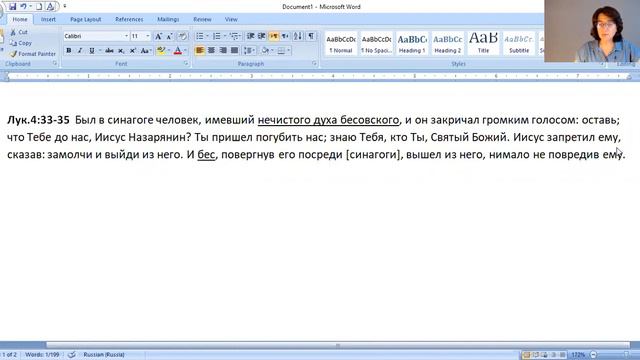Show or hide paragraph marks
The height and width of the screenshot is (360, 640).
pos(311,36)
